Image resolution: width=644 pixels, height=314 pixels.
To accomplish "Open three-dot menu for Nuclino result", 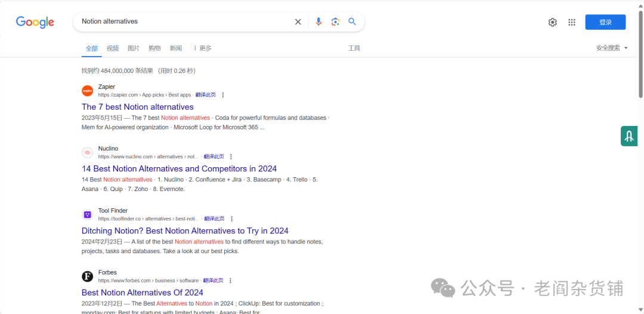I will [x=231, y=156].
